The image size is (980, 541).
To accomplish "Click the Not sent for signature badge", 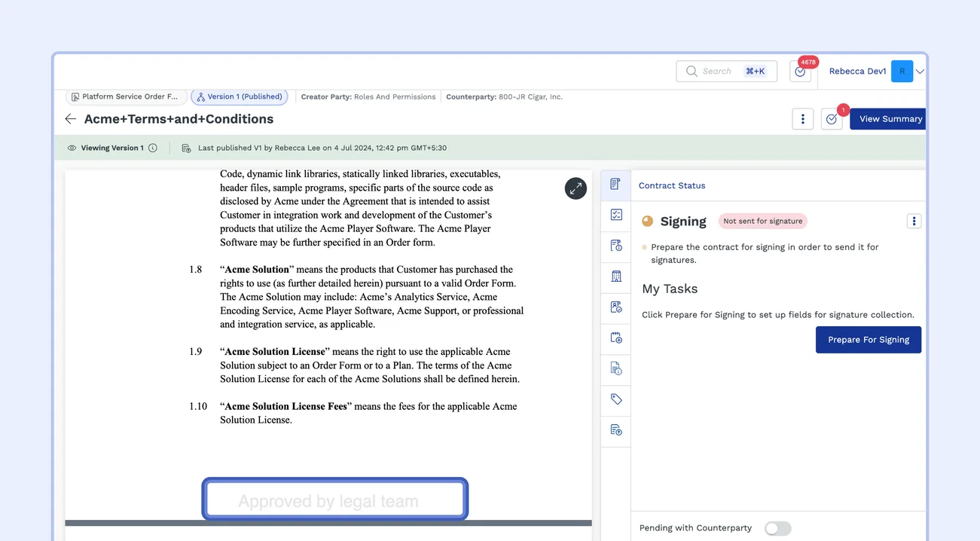I will (762, 222).
